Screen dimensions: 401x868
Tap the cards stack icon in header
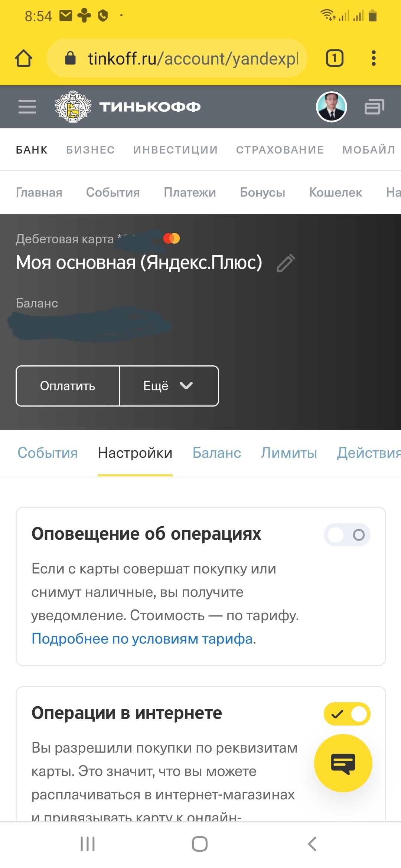tap(374, 107)
